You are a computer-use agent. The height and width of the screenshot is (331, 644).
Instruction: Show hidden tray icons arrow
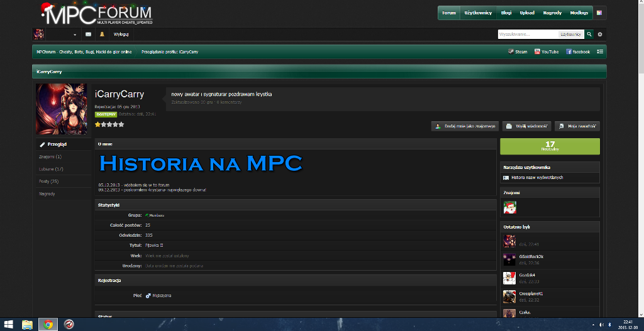[x=594, y=325]
